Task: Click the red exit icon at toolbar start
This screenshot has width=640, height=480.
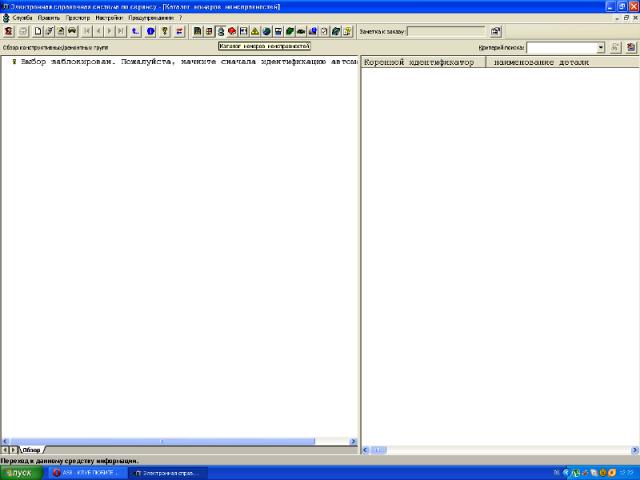Action: (x=9, y=32)
